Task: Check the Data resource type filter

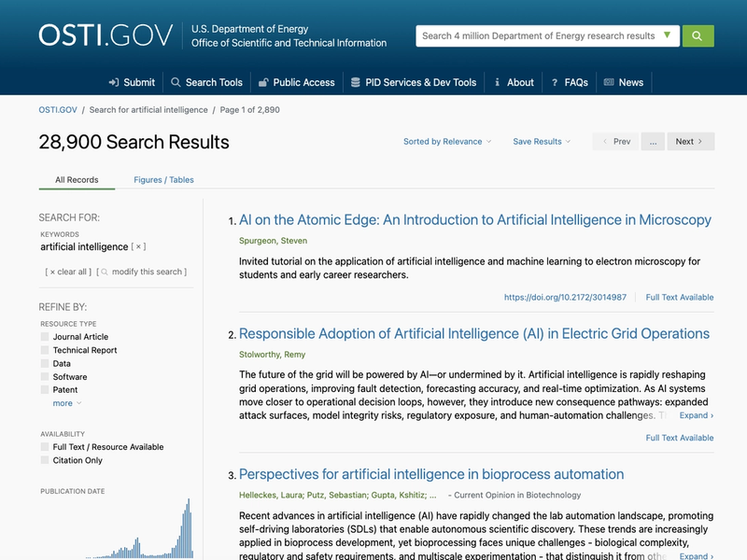Action: tap(44, 363)
